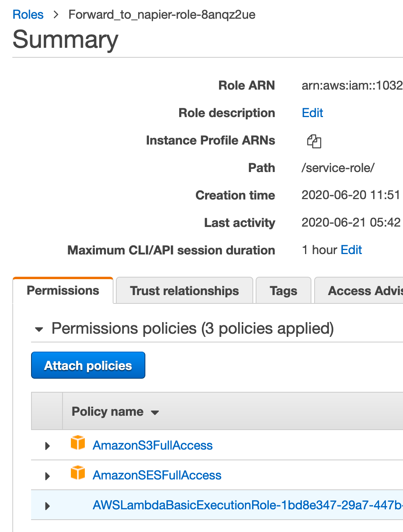Copy Instance Profile ARNs with clipboard icon
The width and height of the screenshot is (403, 532).
pos(314,141)
